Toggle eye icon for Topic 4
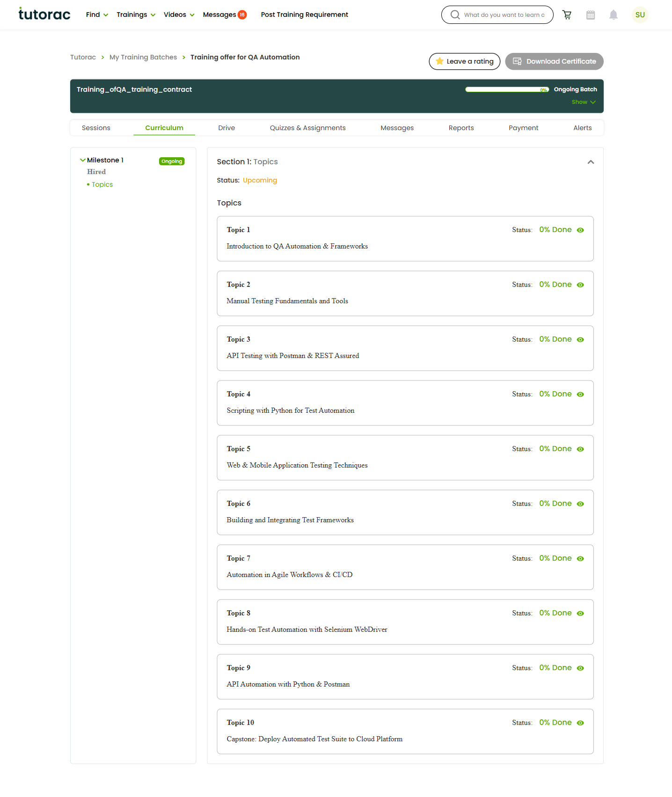This screenshot has height=797, width=672. tap(580, 395)
